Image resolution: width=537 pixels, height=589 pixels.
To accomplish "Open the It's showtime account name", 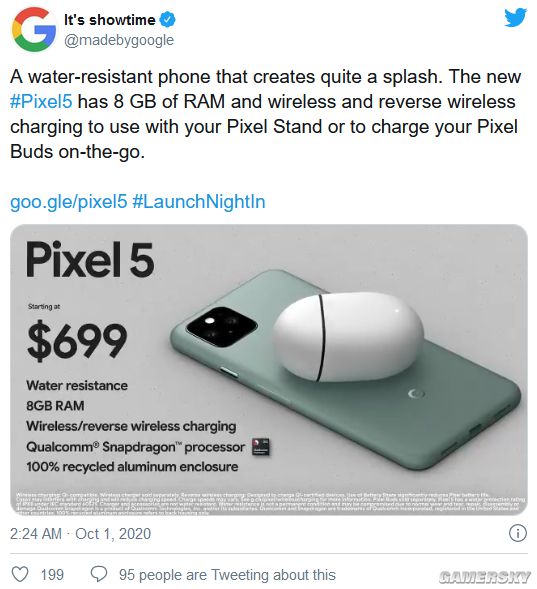I will point(110,20).
